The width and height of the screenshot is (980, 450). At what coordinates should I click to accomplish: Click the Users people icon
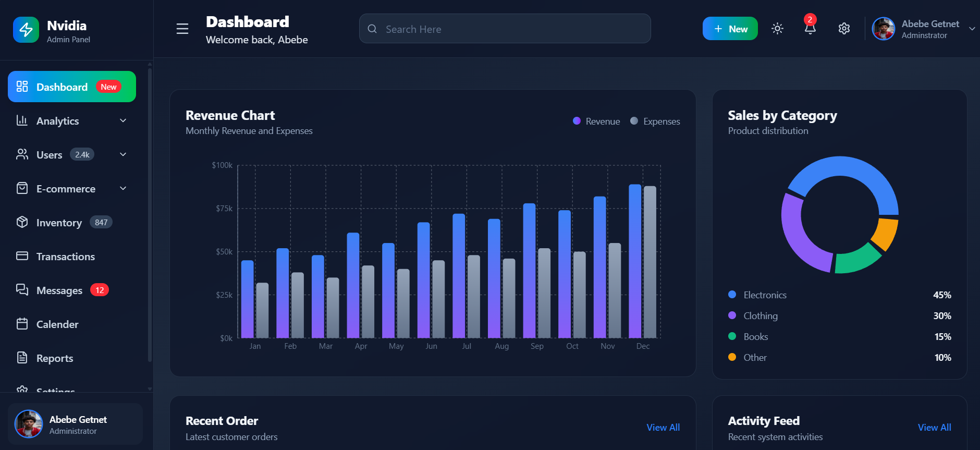tap(22, 154)
